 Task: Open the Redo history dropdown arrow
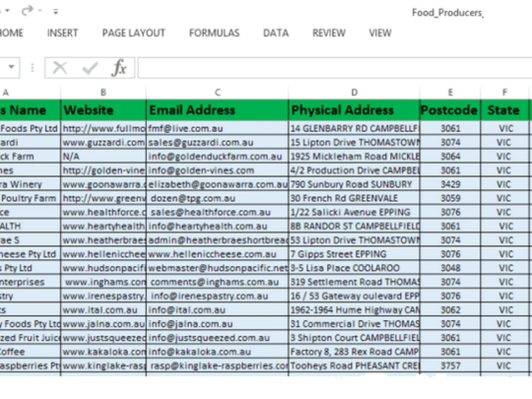coord(40,11)
